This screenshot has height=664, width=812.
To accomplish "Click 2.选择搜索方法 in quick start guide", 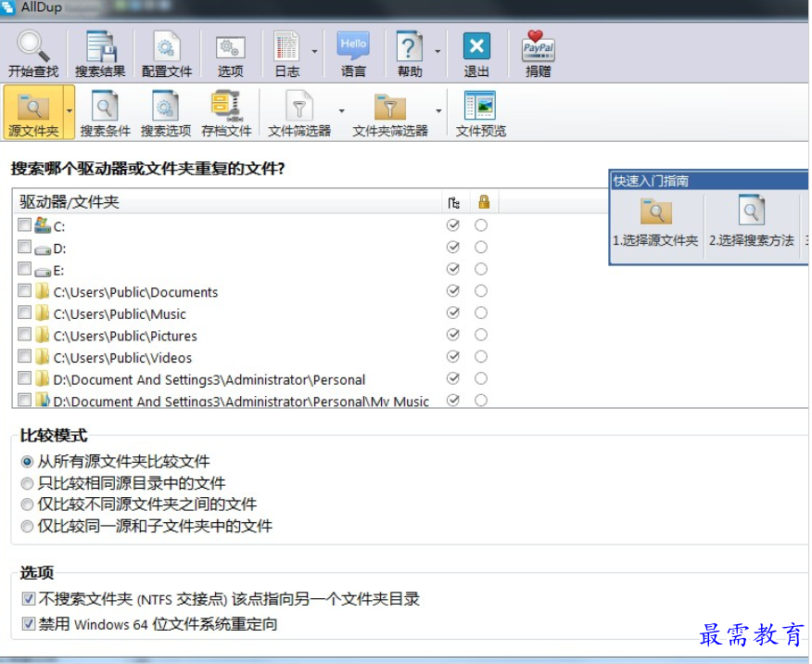I will 752,223.
